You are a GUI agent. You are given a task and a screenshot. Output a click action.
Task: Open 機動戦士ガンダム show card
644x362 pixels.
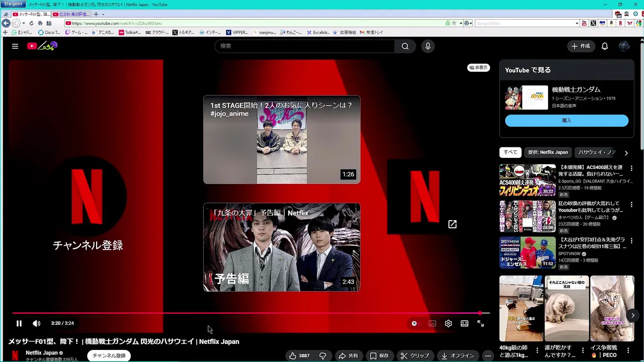click(x=567, y=98)
